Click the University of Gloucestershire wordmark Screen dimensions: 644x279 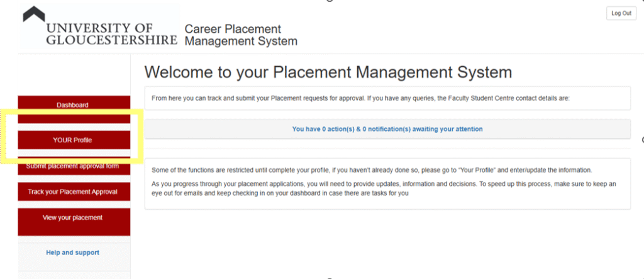(x=110, y=35)
